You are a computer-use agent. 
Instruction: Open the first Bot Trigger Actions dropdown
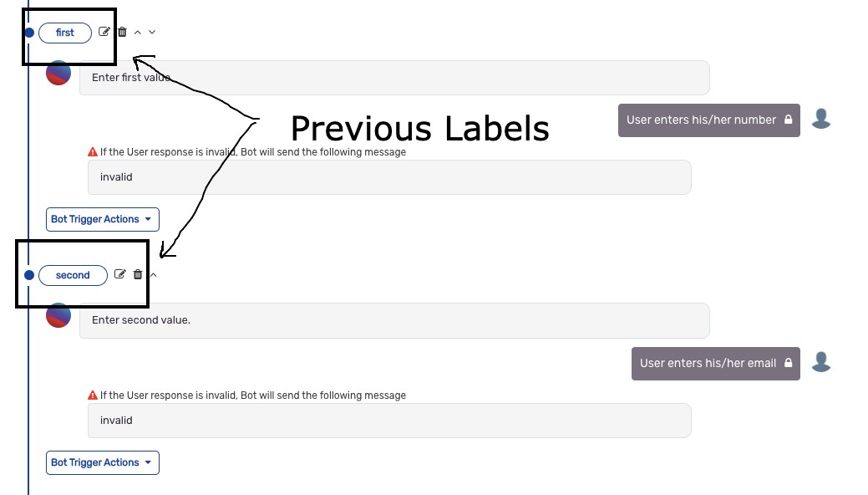(x=102, y=219)
